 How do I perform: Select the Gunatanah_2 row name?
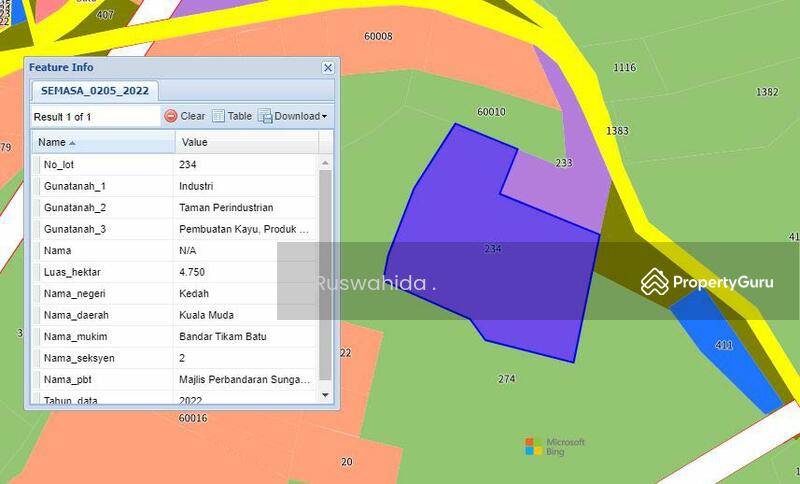coord(74,208)
